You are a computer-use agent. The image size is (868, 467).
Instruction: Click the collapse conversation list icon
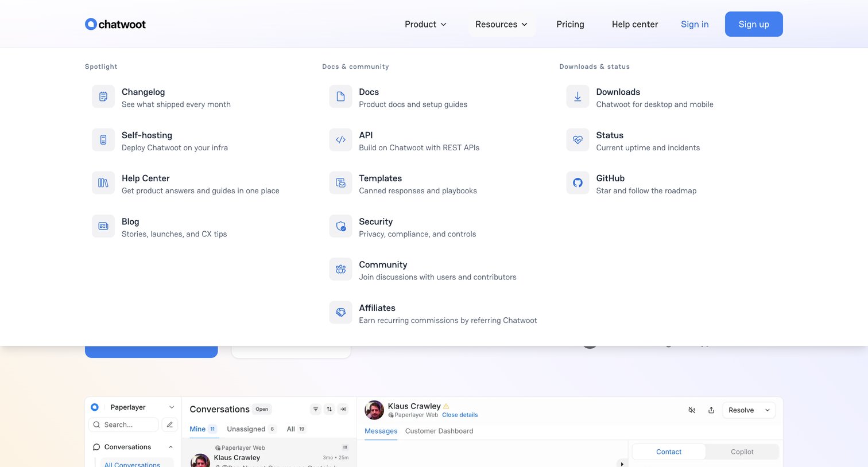[343, 409]
